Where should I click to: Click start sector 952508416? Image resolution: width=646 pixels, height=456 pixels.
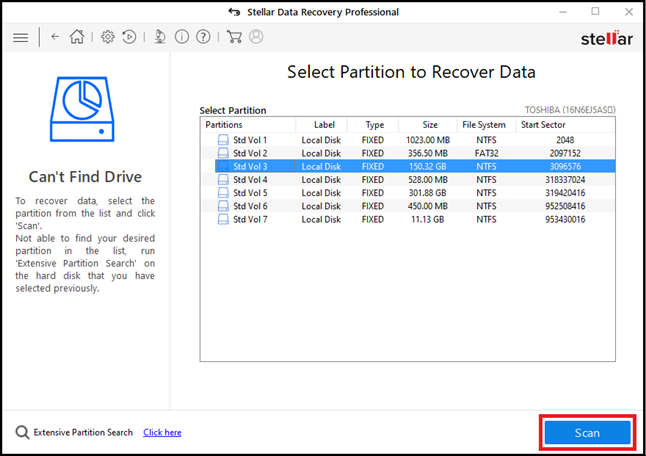[565, 206]
